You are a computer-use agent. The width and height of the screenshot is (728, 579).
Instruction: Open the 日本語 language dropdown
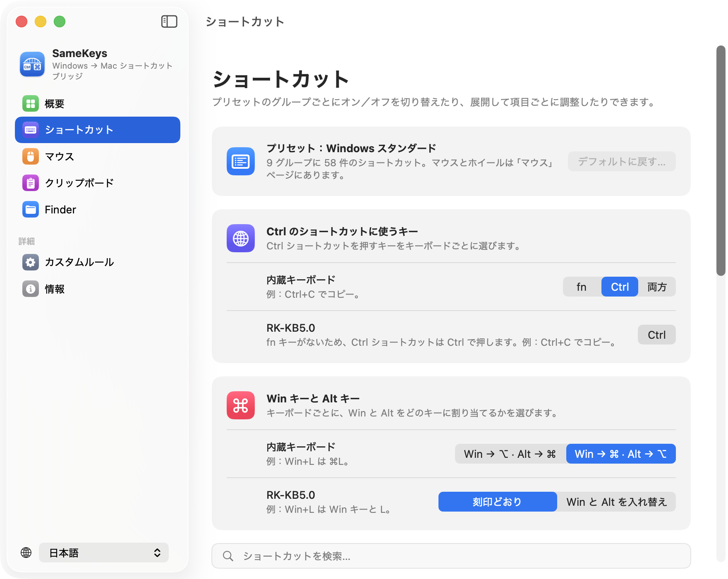pyautogui.click(x=104, y=553)
